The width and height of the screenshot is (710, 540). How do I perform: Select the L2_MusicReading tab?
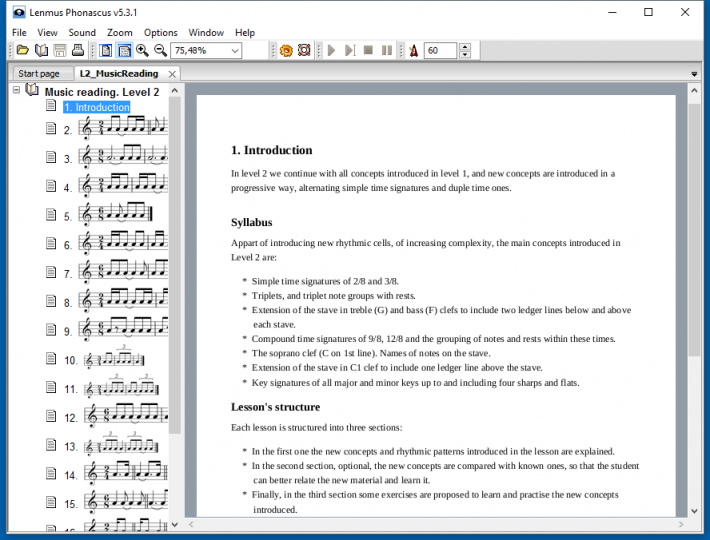[119, 73]
